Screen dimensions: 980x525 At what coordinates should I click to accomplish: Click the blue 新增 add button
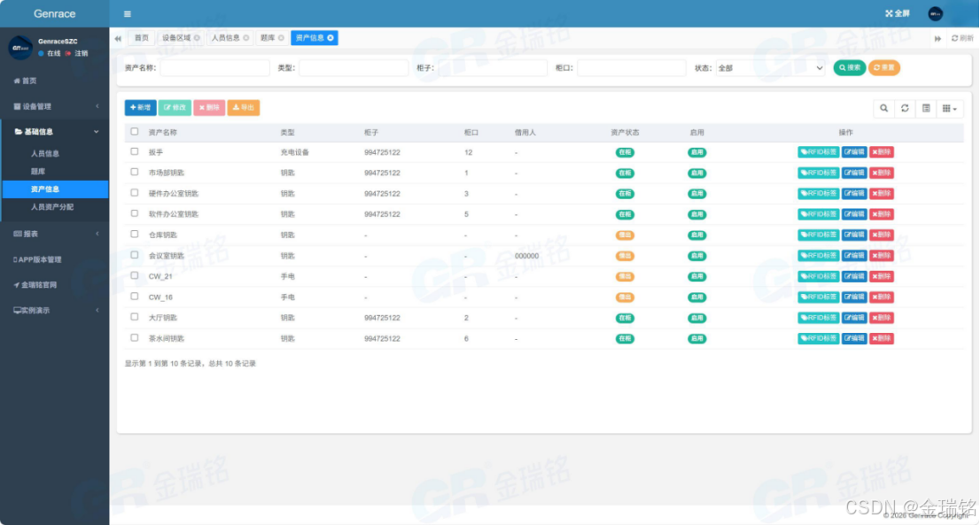point(141,107)
